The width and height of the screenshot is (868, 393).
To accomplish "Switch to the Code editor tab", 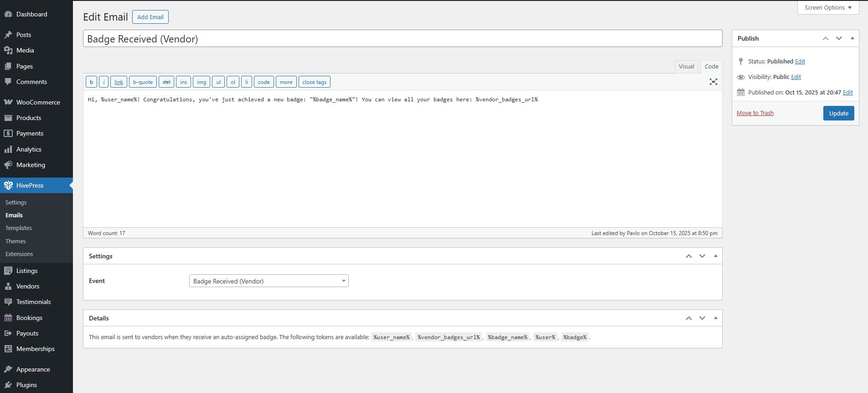I will pos(711,67).
